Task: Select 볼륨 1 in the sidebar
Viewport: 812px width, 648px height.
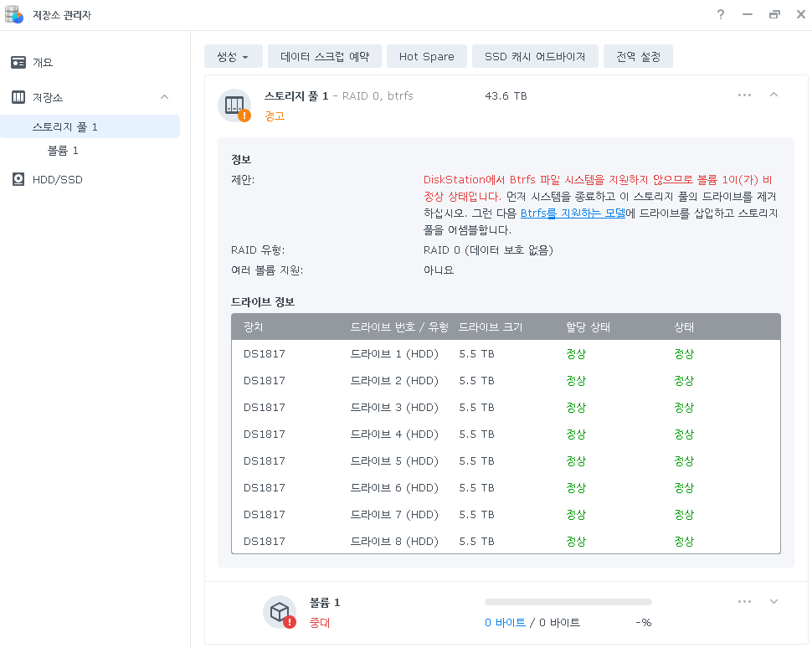Action: point(63,151)
